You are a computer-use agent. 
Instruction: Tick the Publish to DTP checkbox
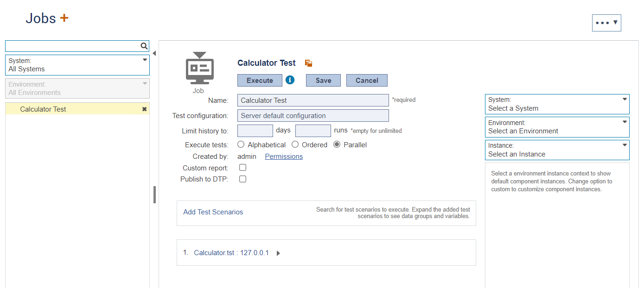242,179
